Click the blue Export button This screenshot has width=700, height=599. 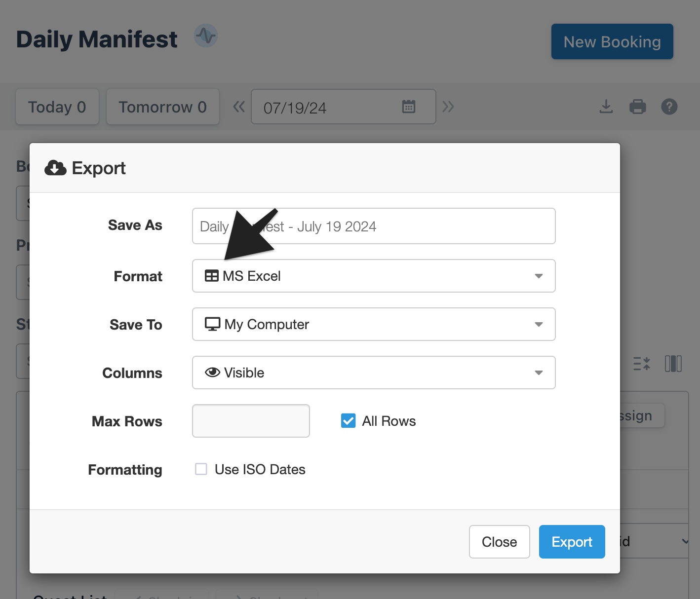coord(572,542)
